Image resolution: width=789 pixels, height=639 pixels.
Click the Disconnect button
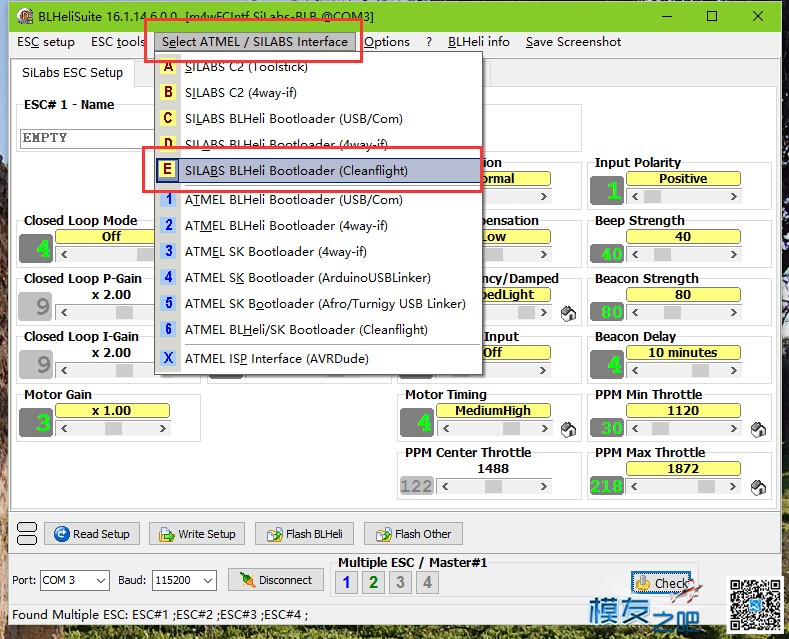276,580
